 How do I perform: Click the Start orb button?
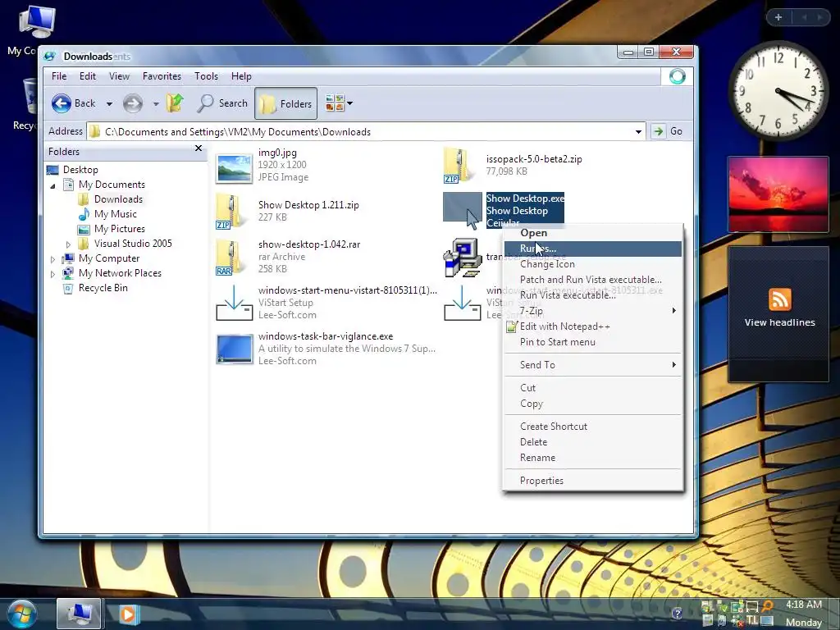tap(22, 614)
